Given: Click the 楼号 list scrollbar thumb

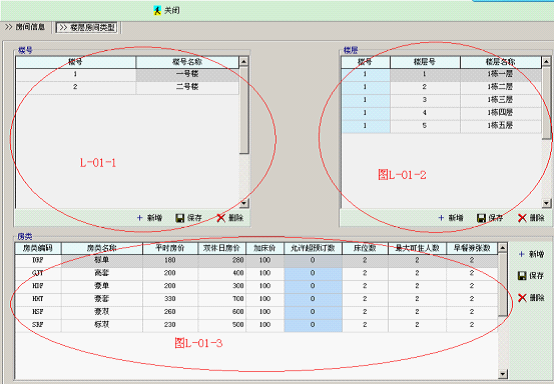Looking at the screenshot, I should coord(244,110).
